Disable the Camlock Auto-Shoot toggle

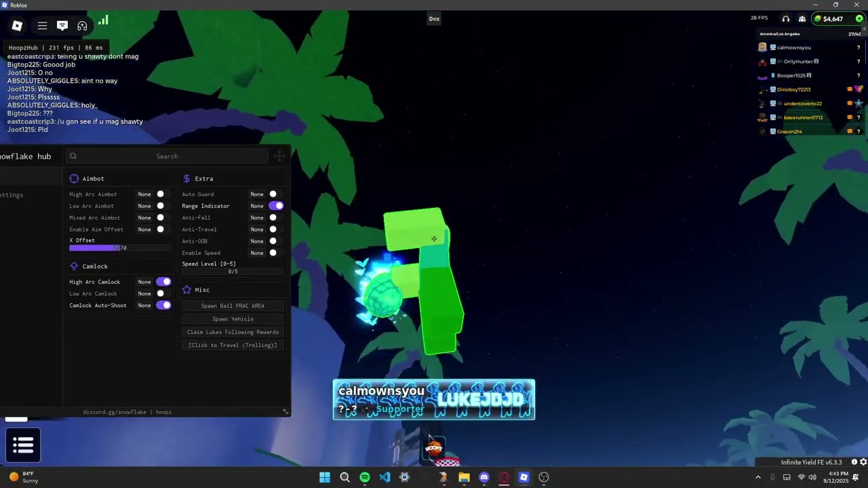coord(163,306)
